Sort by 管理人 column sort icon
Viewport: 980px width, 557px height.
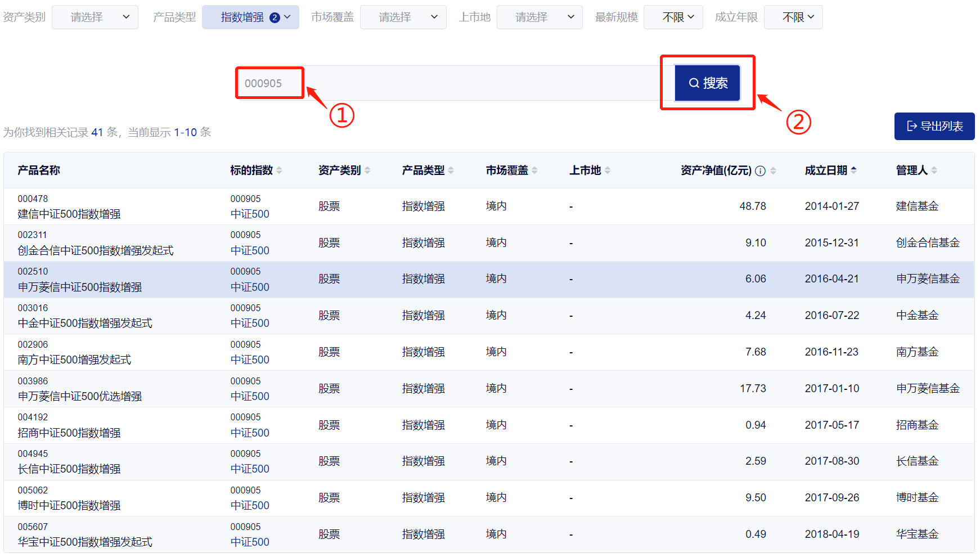[934, 170]
